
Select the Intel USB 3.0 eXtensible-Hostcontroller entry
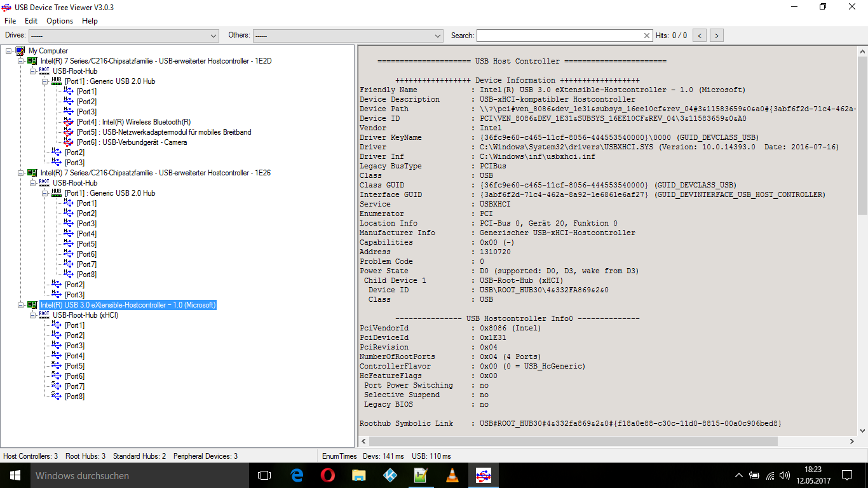pos(128,305)
